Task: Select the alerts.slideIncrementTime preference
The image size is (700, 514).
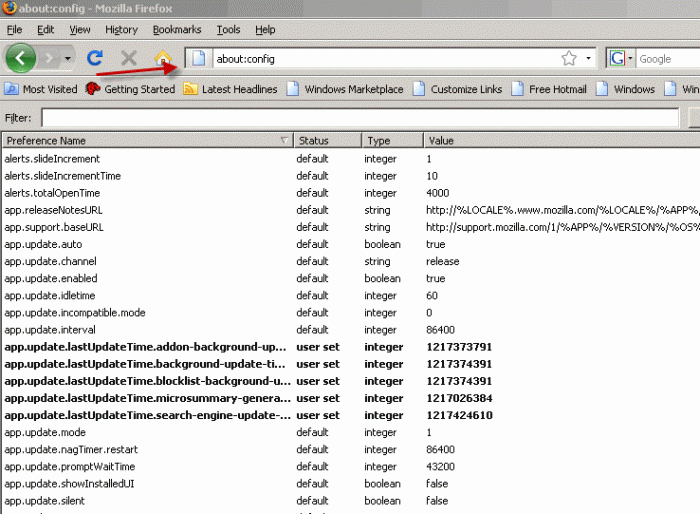Action: pyautogui.click(x=62, y=176)
